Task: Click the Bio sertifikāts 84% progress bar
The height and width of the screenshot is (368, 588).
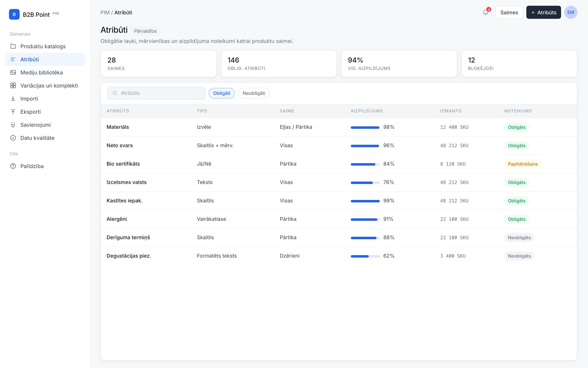Action: (365, 164)
